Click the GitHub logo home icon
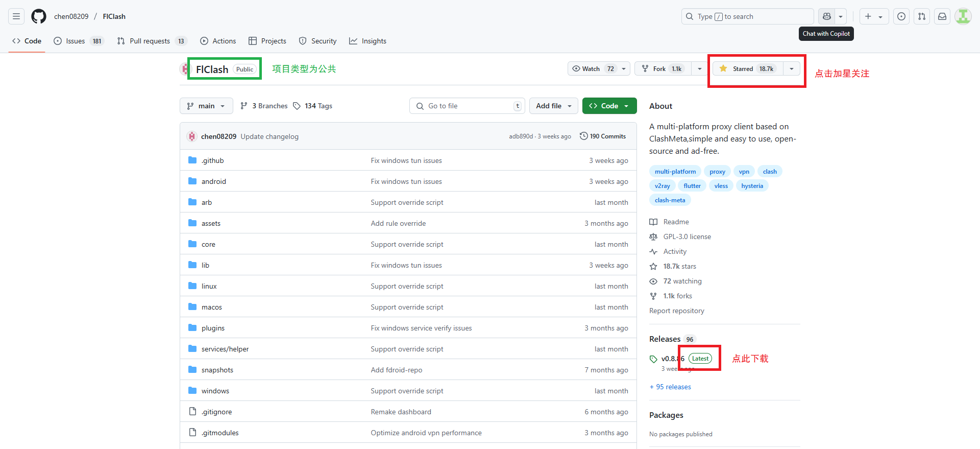This screenshot has width=980, height=449. [x=39, y=16]
